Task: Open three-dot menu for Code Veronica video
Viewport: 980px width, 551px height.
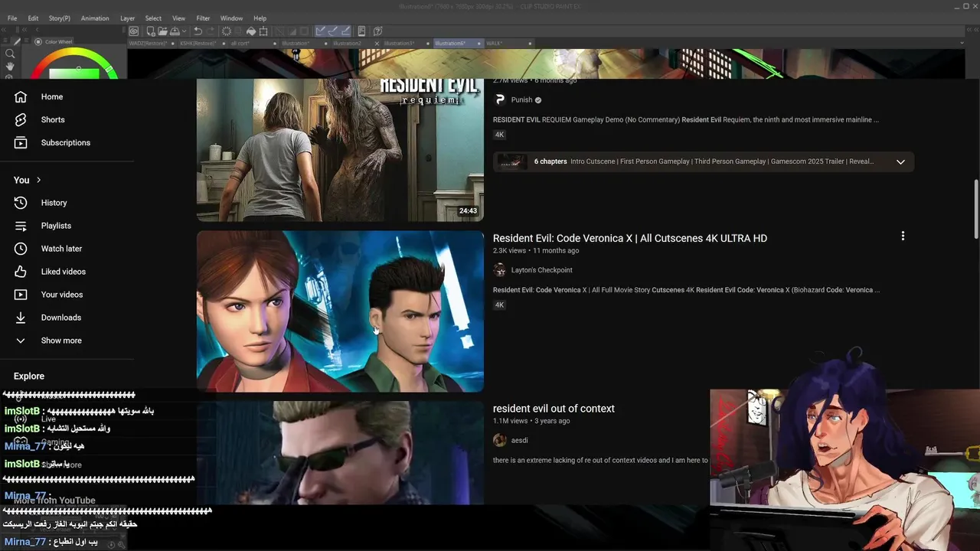Action: click(x=903, y=236)
